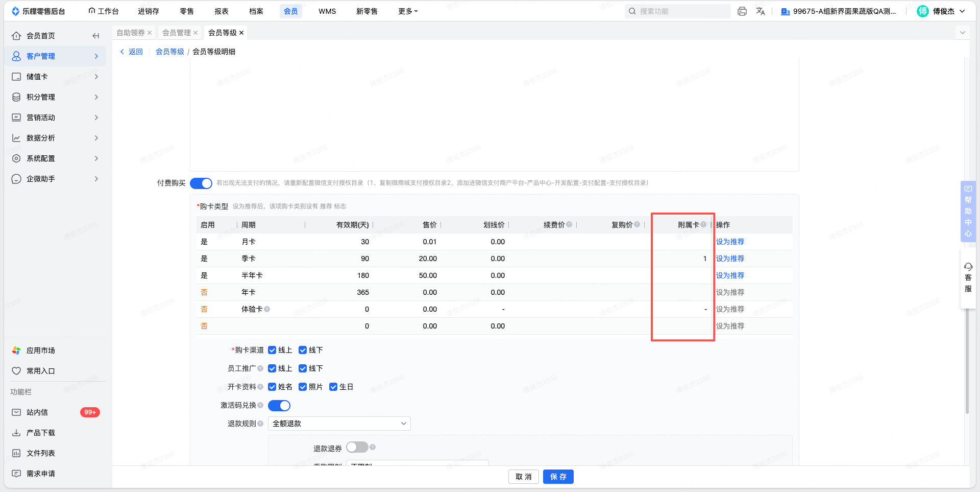The width and height of the screenshot is (980, 492).
Task: Click the printer icon in top bar
Action: pyautogui.click(x=742, y=11)
